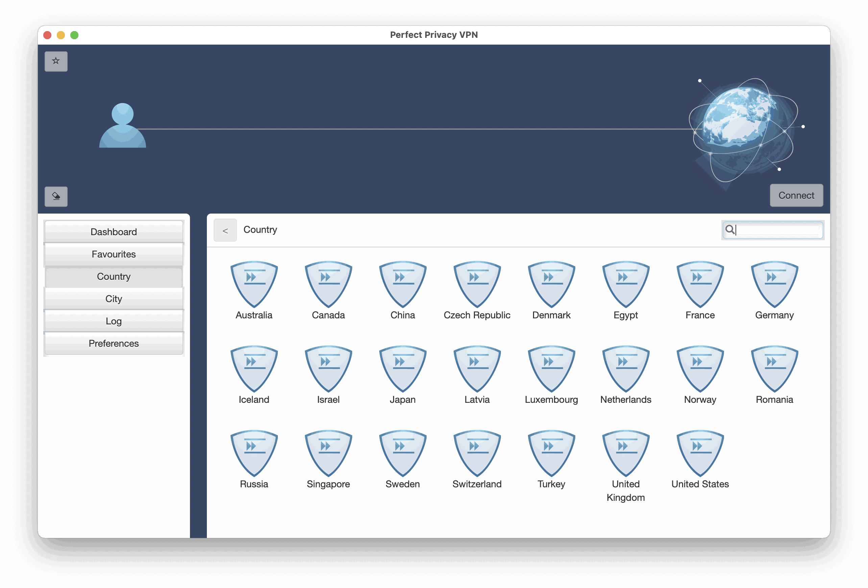Pick the Switzerland shield icon
The height and width of the screenshot is (588, 868).
pyautogui.click(x=477, y=453)
